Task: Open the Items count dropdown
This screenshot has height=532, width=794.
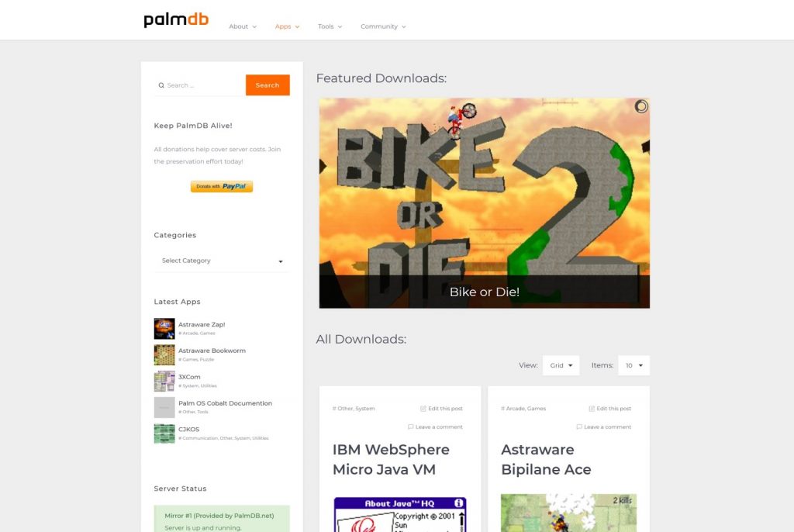Action: tap(633, 365)
